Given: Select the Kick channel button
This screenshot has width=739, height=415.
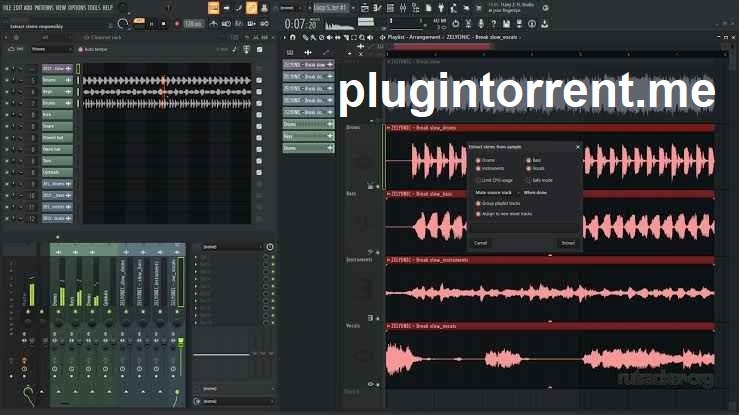Looking at the screenshot, I should click(x=57, y=114).
